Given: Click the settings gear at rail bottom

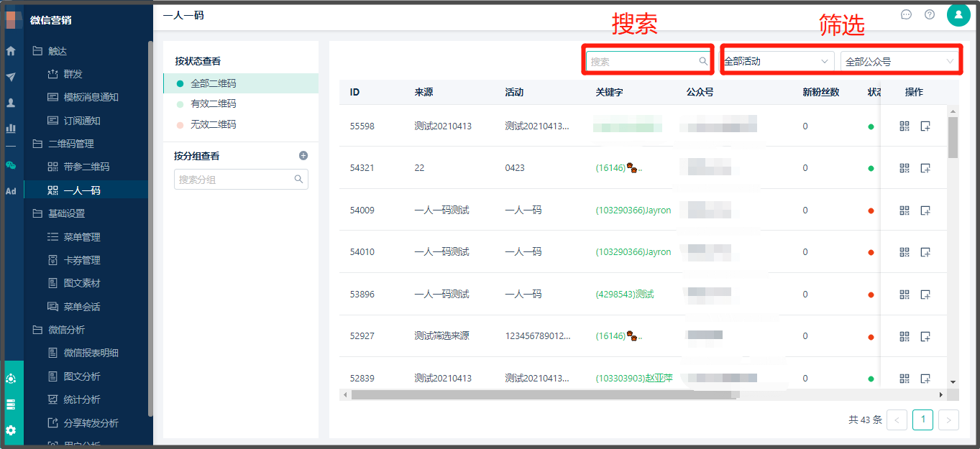Looking at the screenshot, I should (x=11, y=430).
